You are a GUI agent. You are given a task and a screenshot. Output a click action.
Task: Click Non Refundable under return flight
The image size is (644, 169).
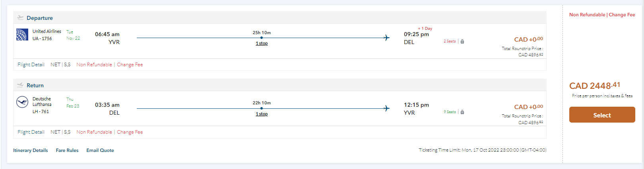pos(94,132)
